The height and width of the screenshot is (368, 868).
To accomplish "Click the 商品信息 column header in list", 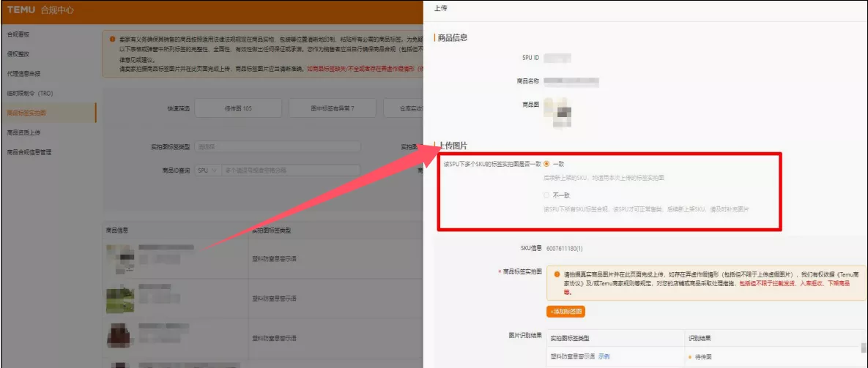I will coord(116,230).
